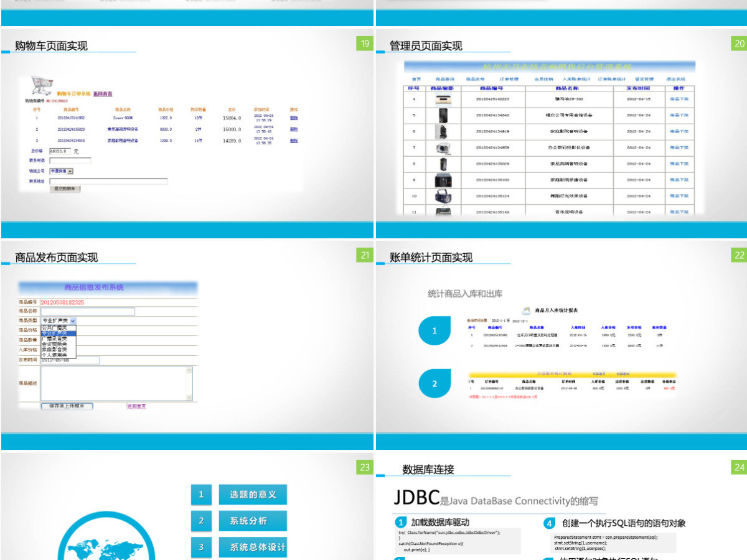Choose 公共广播类 in the product type list

(x=58, y=327)
